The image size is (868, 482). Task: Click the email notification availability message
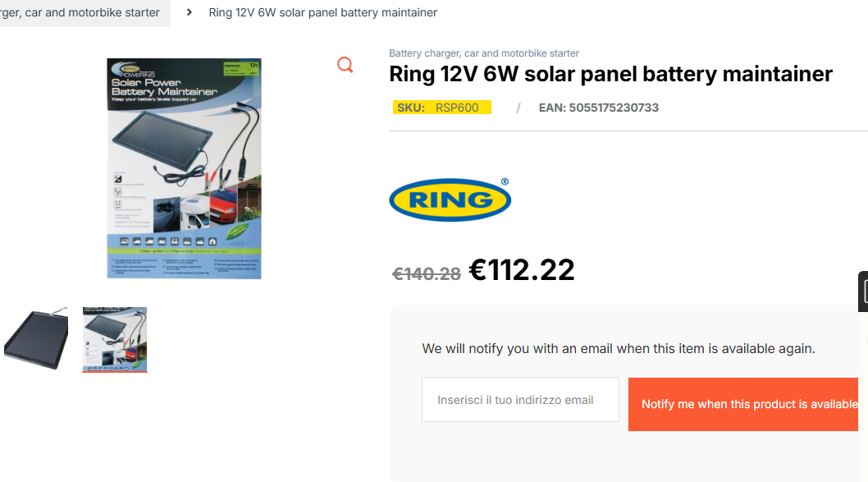(x=619, y=348)
